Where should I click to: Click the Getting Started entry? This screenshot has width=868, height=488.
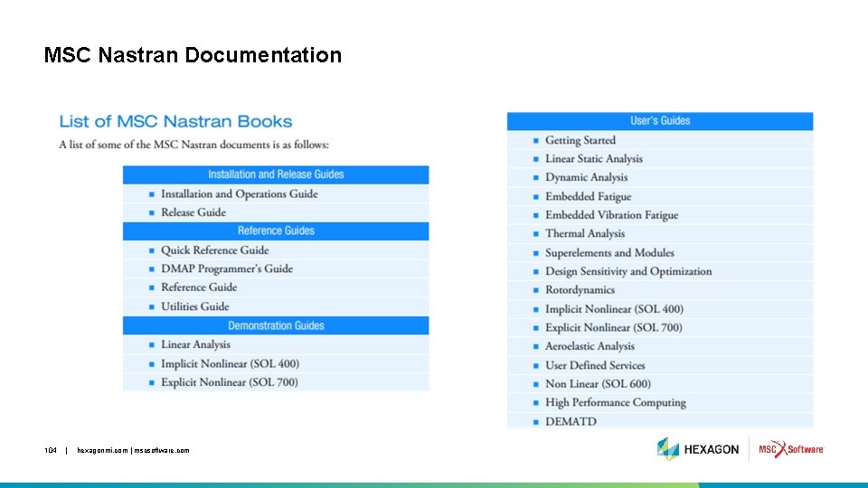point(580,140)
